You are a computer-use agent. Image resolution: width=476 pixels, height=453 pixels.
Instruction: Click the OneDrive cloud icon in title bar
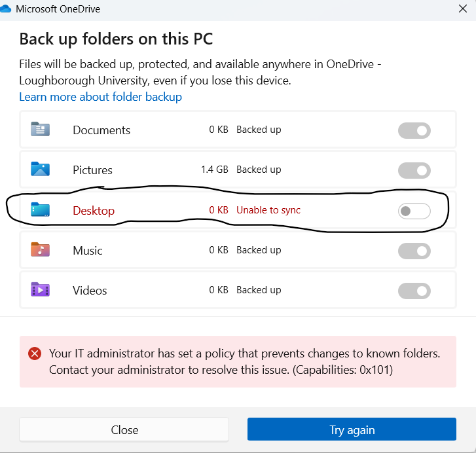coord(7,9)
